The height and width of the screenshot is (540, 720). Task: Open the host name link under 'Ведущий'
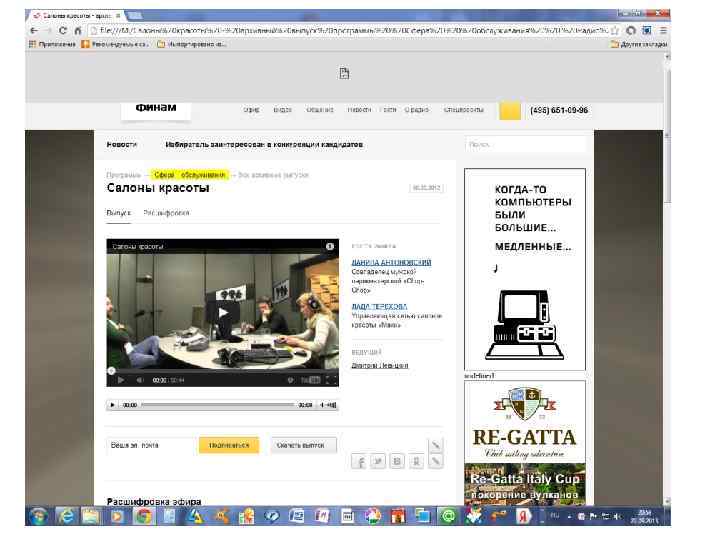[x=380, y=366]
